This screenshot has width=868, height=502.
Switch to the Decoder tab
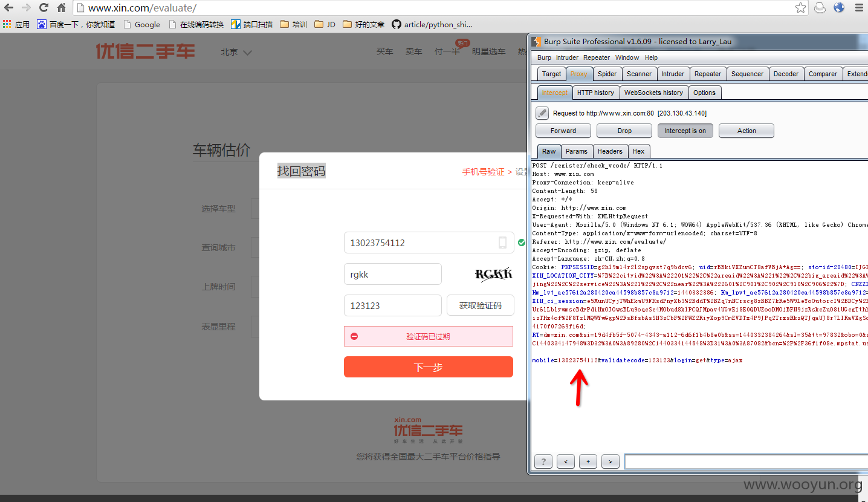(786, 74)
